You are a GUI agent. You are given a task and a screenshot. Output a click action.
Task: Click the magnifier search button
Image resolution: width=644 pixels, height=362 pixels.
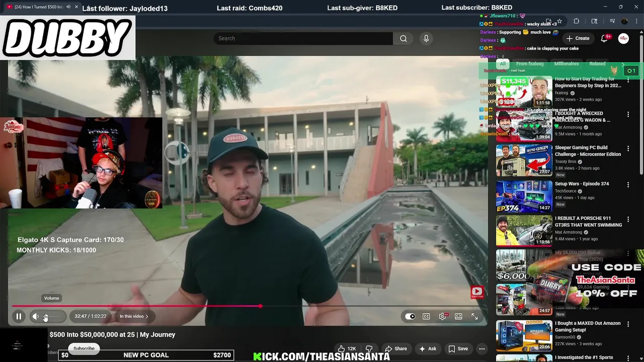click(404, 38)
